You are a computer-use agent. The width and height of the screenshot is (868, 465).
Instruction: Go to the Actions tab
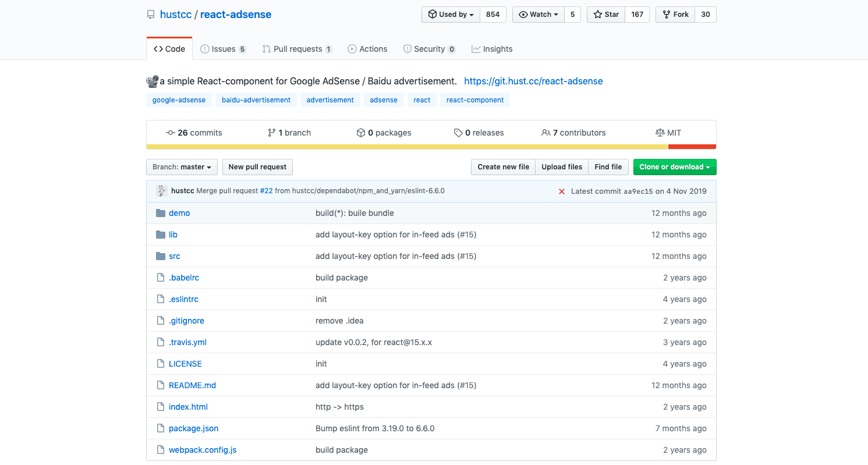coord(367,49)
